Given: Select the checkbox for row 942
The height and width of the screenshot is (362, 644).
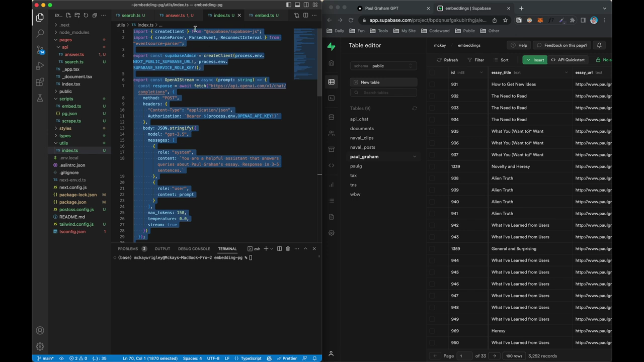Looking at the screenshot, I should click(432, 225).
